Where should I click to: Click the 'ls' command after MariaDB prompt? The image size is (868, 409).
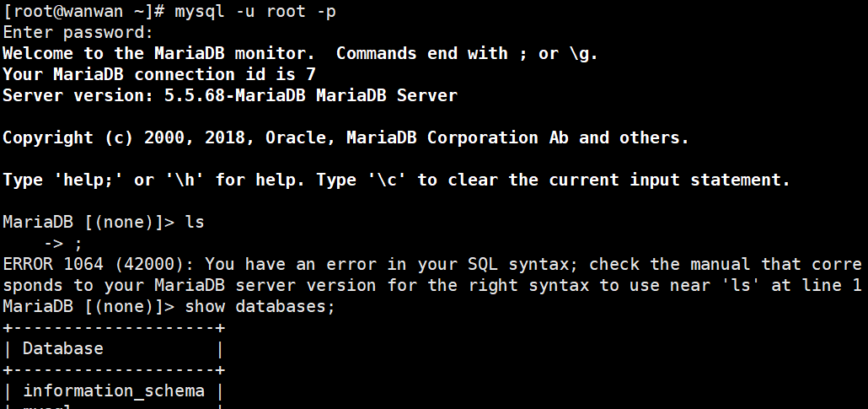tap(194, 223)
